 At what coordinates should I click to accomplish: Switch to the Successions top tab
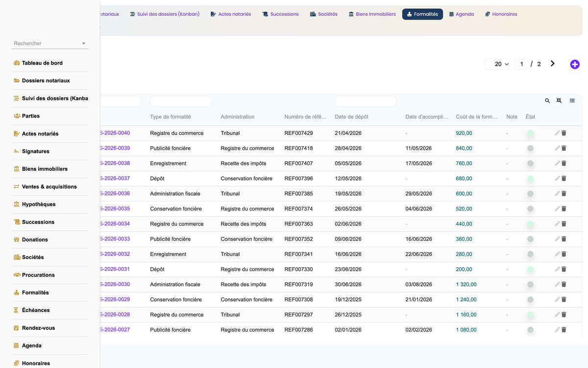point(280,14)
